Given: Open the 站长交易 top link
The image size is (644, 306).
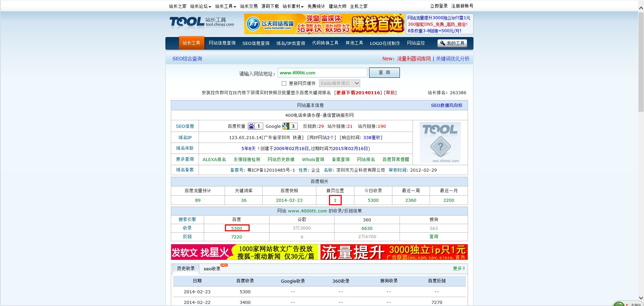Looking at the screenshot, I should click(249, 6).
